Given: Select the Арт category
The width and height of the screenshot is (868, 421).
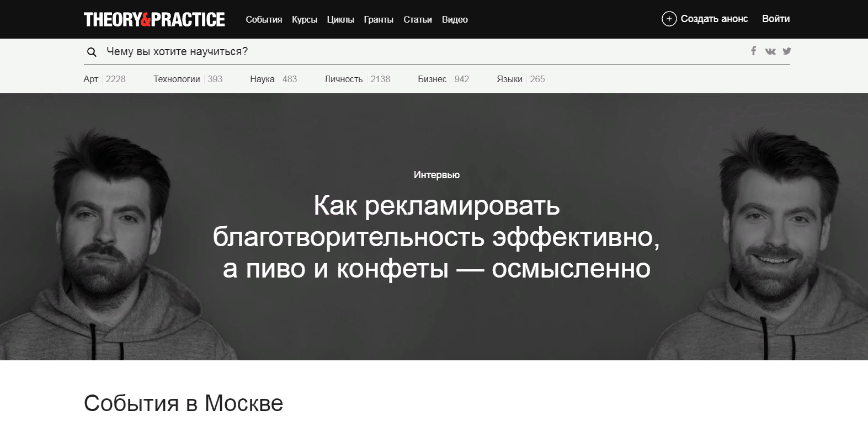Looking at the screenshot, I should (x=91, y=79).
